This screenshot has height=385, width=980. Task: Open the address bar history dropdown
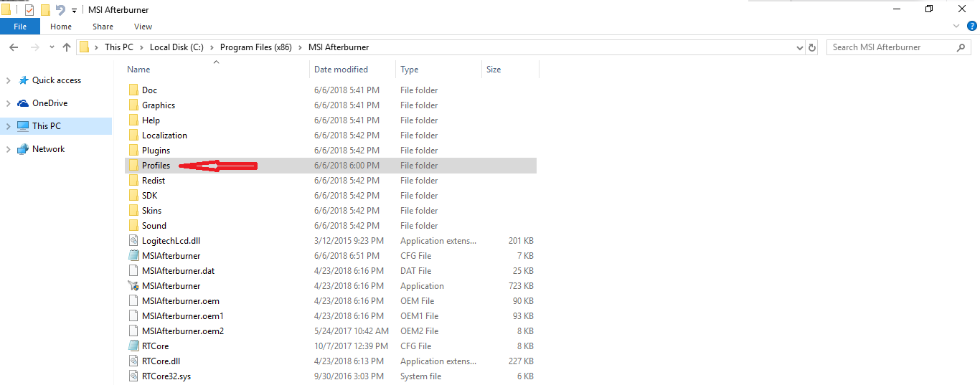[x=800, y=47]
